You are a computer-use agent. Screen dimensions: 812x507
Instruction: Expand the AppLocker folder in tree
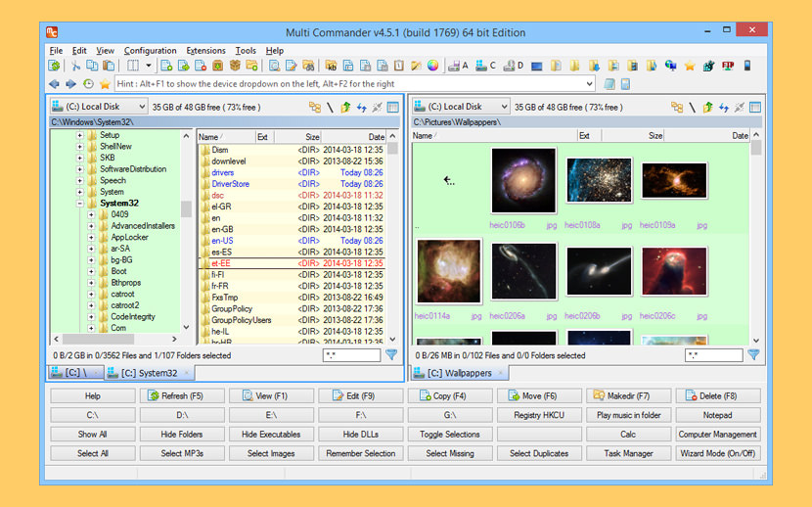click(91, 237)
